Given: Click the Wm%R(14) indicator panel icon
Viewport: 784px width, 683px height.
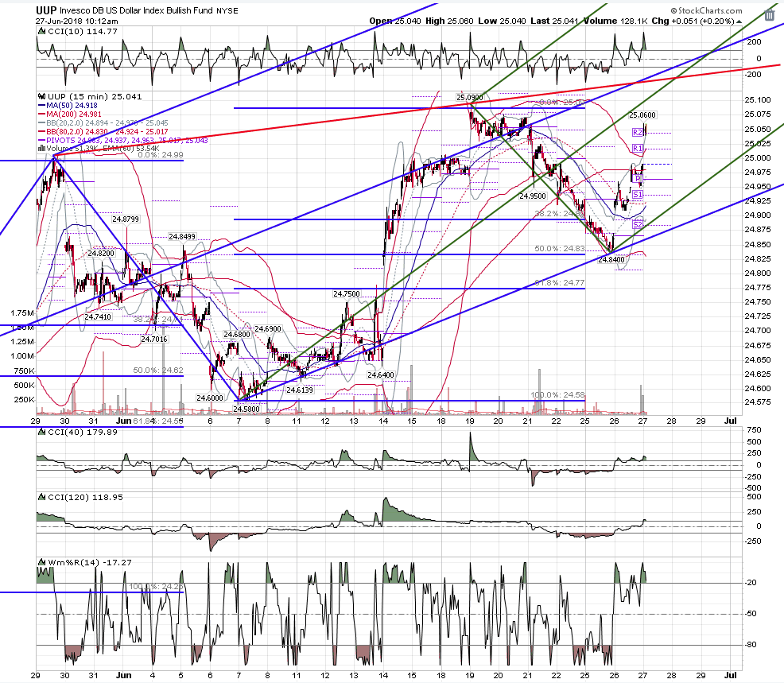Looking at the screenshot, I should (42, 562).
